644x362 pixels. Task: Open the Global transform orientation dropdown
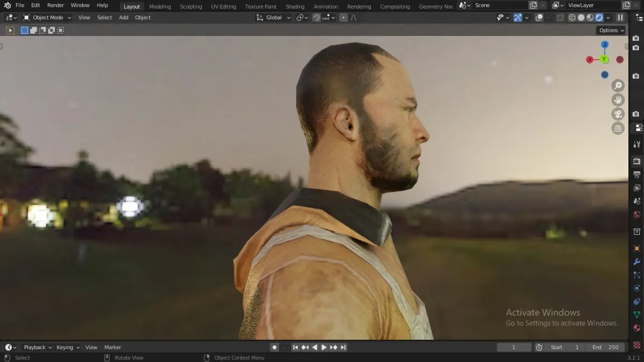point(273,17)
